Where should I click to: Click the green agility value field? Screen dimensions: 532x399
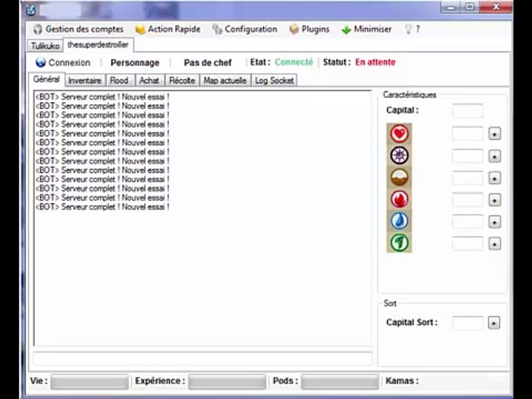coord(468,244)
